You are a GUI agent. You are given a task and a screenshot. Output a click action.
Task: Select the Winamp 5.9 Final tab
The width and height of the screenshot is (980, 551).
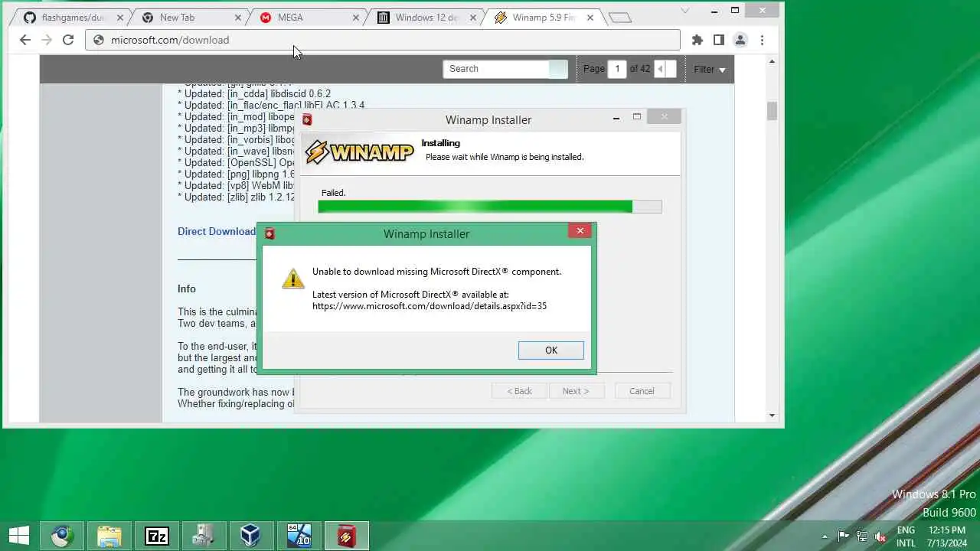pyautogui.click(x=543, y=18)
